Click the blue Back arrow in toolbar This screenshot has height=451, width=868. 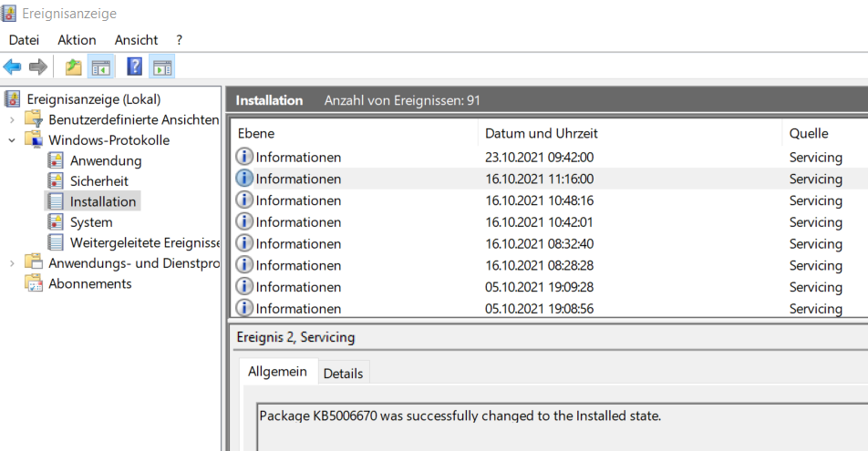point(13,67)
